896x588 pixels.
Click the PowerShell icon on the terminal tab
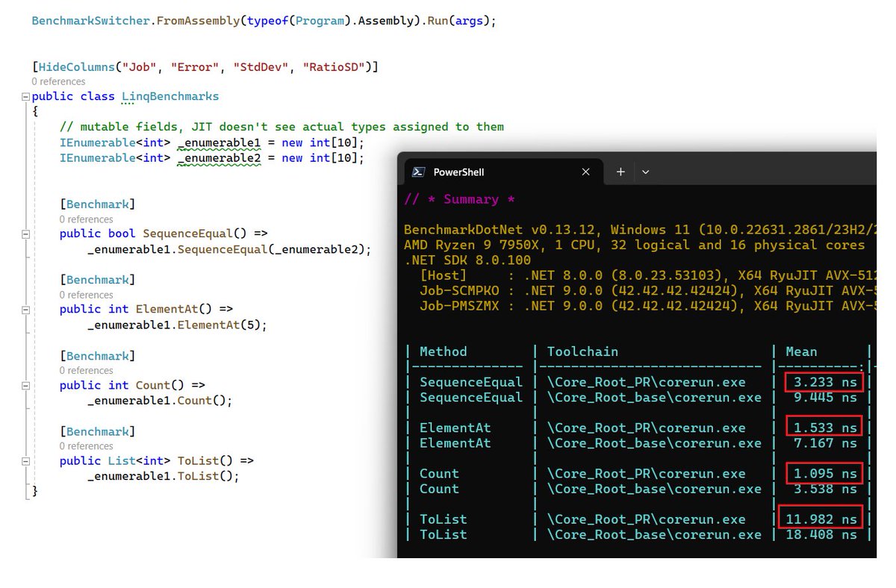420,172
